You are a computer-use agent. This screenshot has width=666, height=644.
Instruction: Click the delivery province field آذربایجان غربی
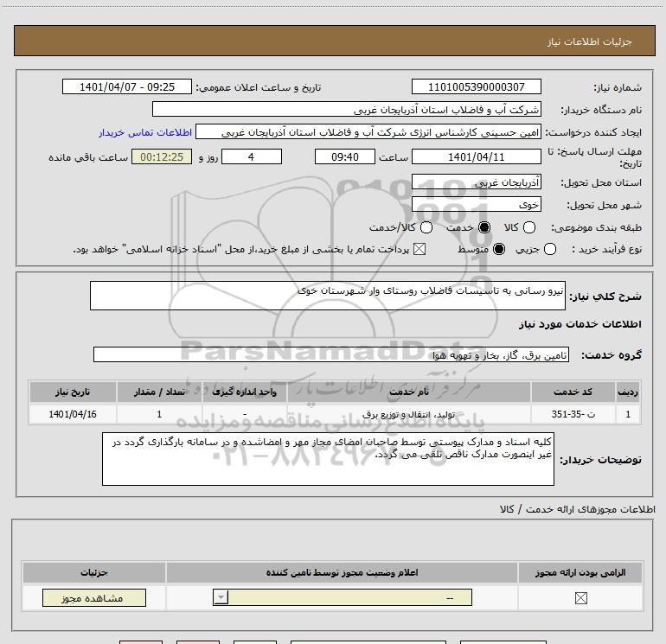pos(476,182)
